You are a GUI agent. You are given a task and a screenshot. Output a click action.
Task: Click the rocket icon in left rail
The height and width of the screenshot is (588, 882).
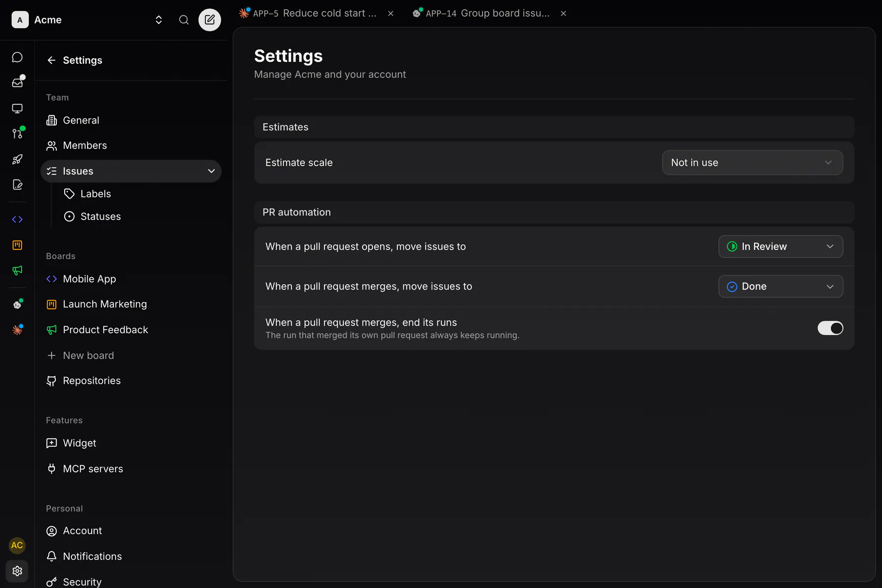pyautogui.click(x=17, y=159)
